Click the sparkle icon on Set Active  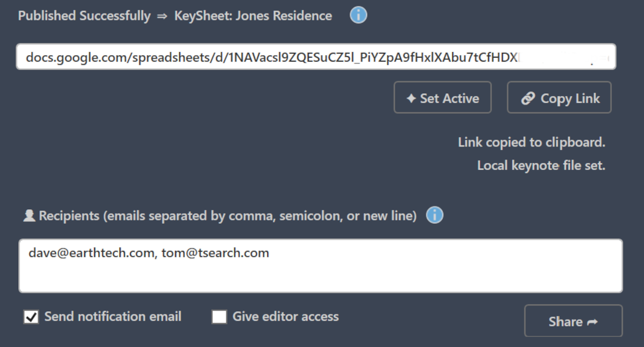click(x=412, y=98)
